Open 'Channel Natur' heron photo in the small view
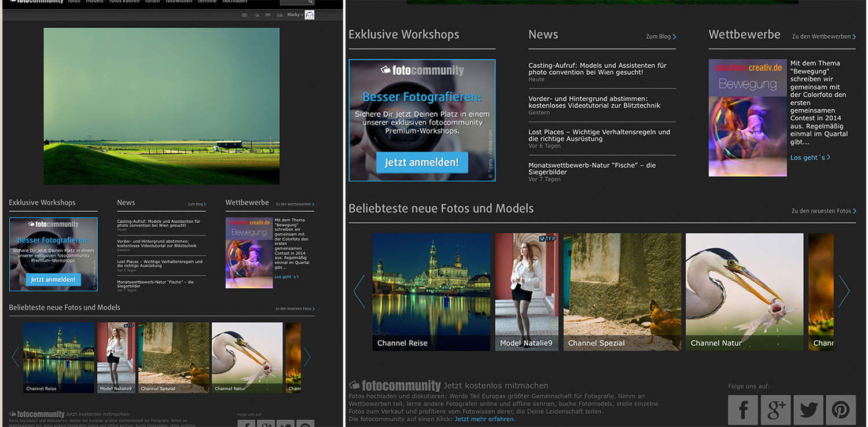This screenshot has height=427, width=868. [x=247, y=358]
